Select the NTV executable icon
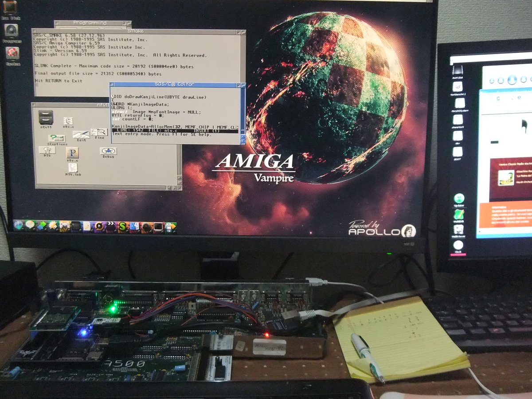The height and width of the screenshot is (399, 532). (47, 151)
